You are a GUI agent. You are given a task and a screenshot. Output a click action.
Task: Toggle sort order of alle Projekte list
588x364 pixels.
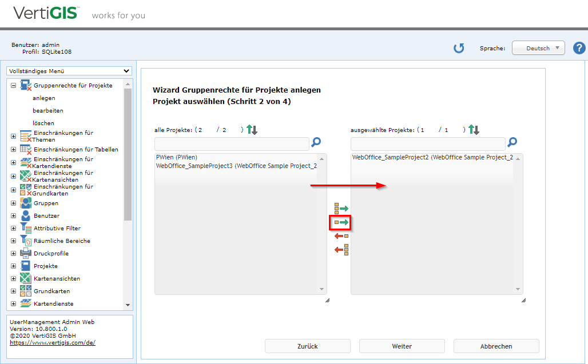[x=252, y=130]
